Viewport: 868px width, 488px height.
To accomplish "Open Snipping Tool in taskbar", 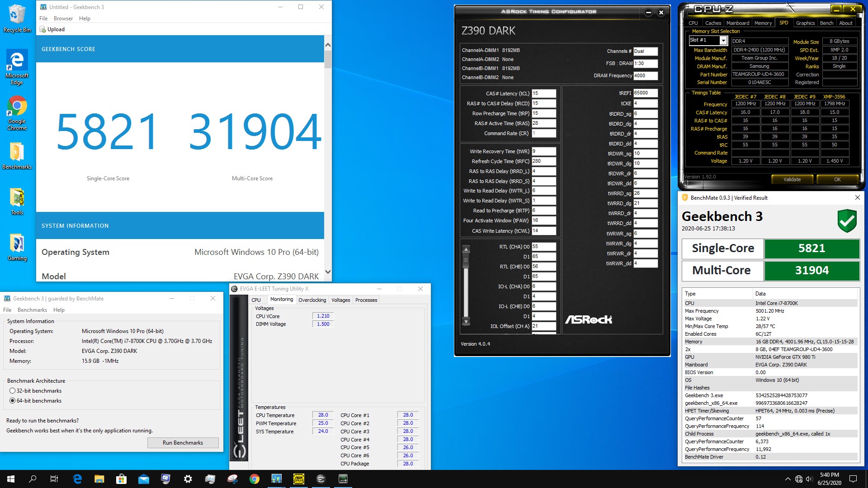I will (x=232, y=479).
